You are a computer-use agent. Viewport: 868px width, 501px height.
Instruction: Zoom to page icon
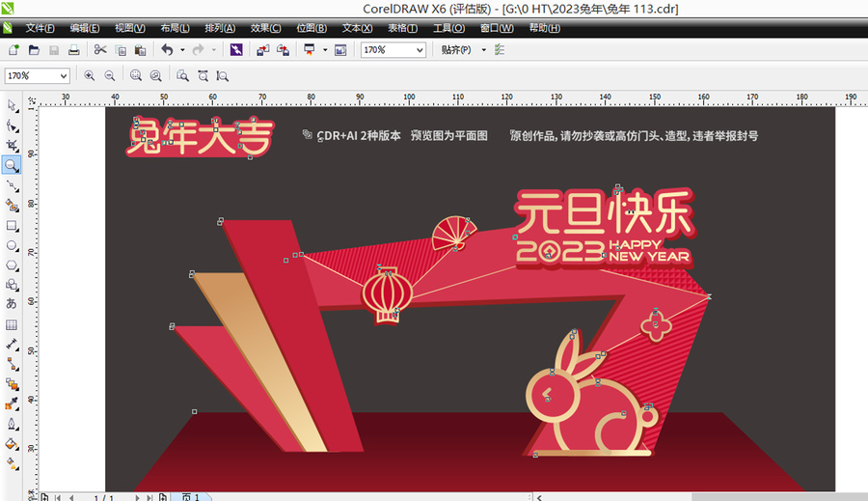point(182,75)
